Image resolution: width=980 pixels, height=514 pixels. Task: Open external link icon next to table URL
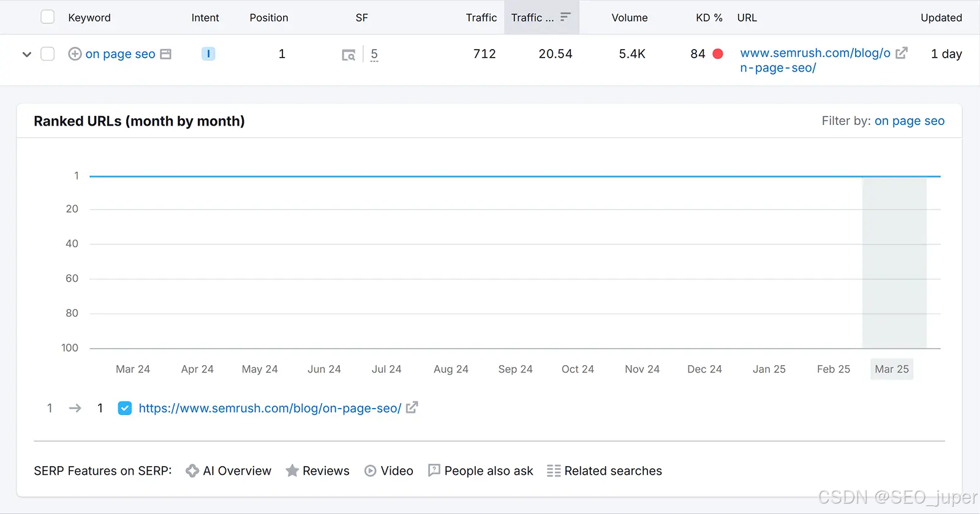(901, 53)
